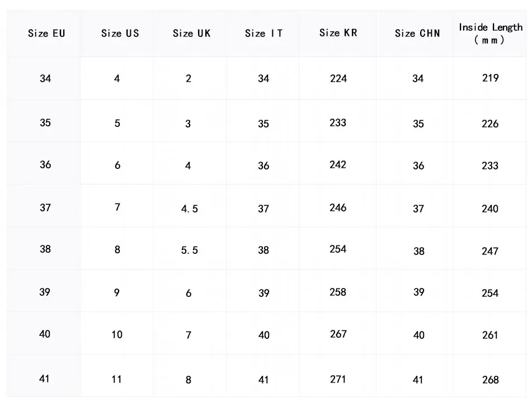Click the Inside Length (mm) header
532x407 pixels.
[x=490, y=34]
